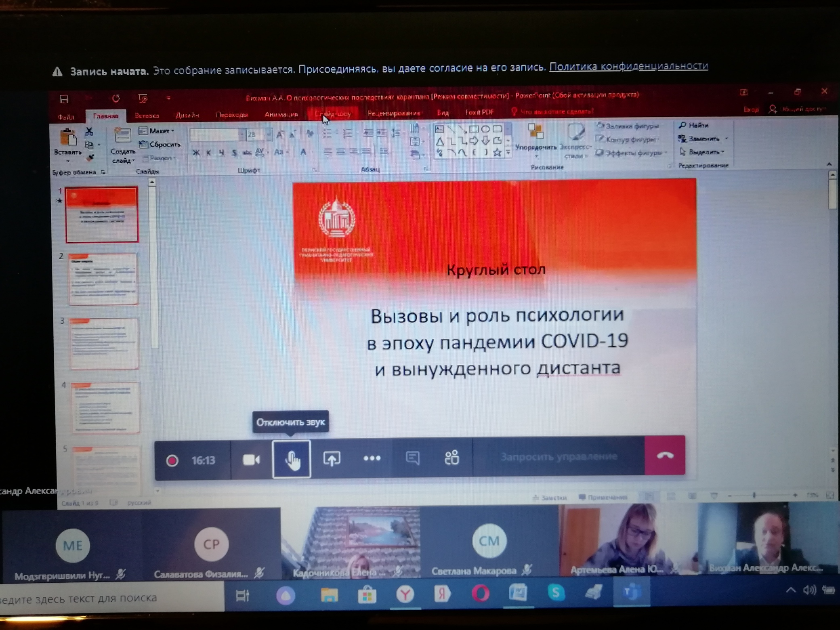The height and width of the screenshot is (630, 840).
Task: Click Запросить управление button
Action: [x=559, y=457]
